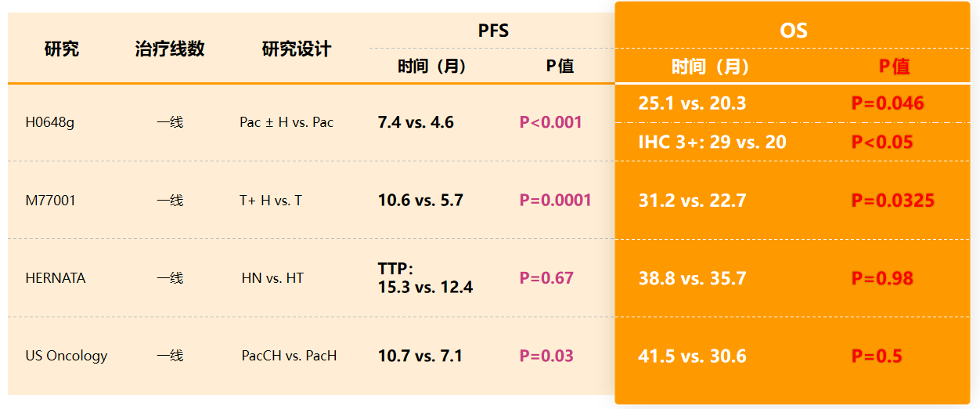Select the "PacCH vs. PacH" design cell
Screen dimensions: 980x409
click(289, 356)
